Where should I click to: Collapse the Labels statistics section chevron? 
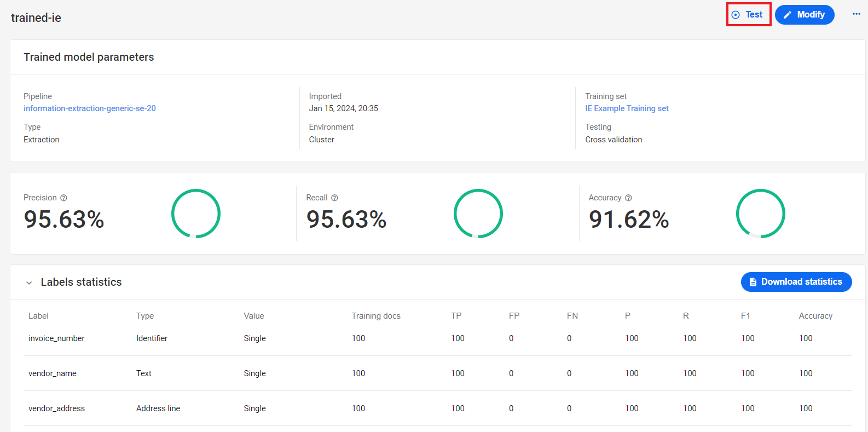(x=29, y=283)
